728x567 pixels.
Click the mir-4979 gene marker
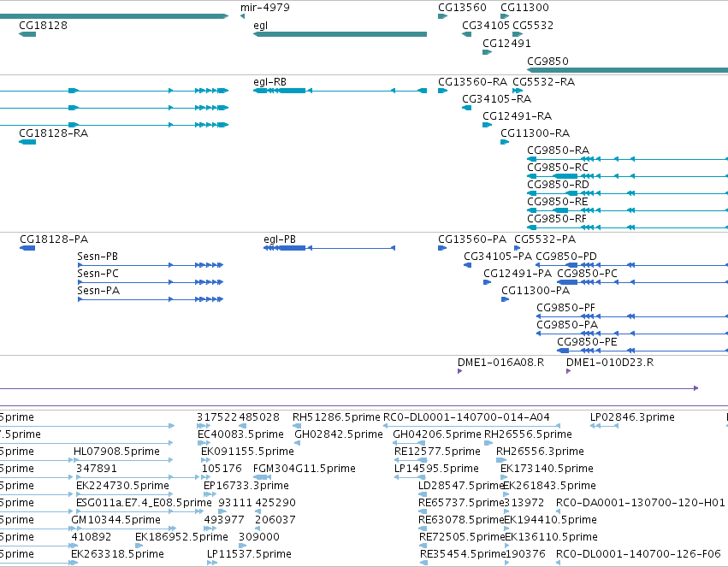(242, 16)
